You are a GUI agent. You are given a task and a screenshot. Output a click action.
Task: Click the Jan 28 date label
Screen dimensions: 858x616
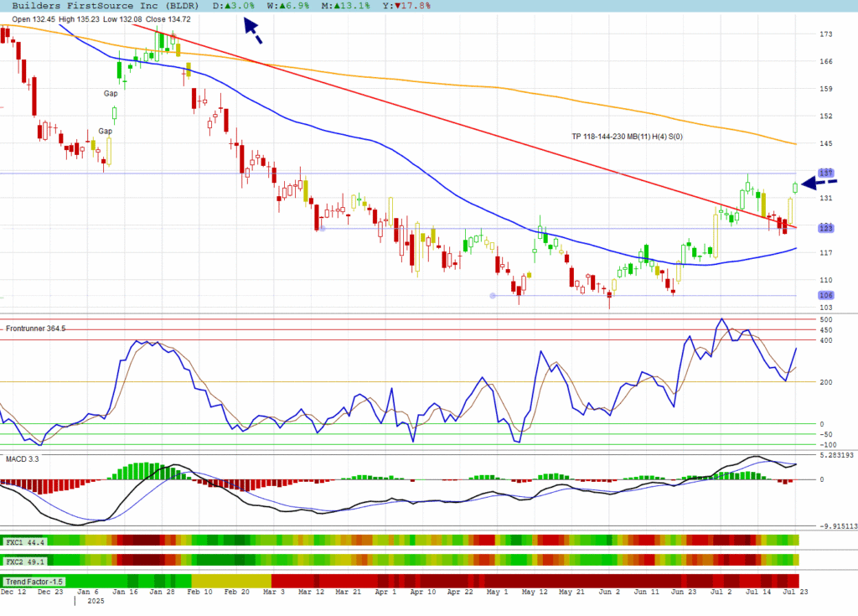(x=162, y=592)
